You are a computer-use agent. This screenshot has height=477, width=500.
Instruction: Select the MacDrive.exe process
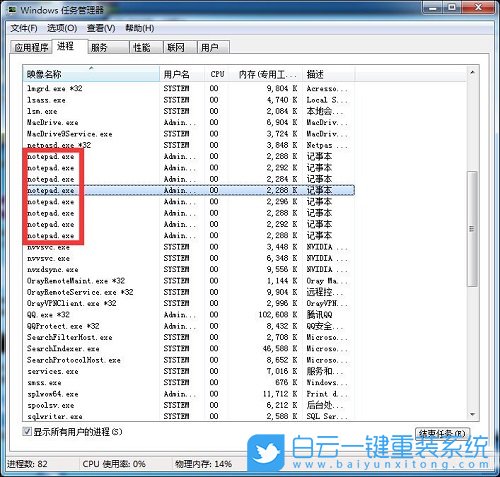point(189,122)
